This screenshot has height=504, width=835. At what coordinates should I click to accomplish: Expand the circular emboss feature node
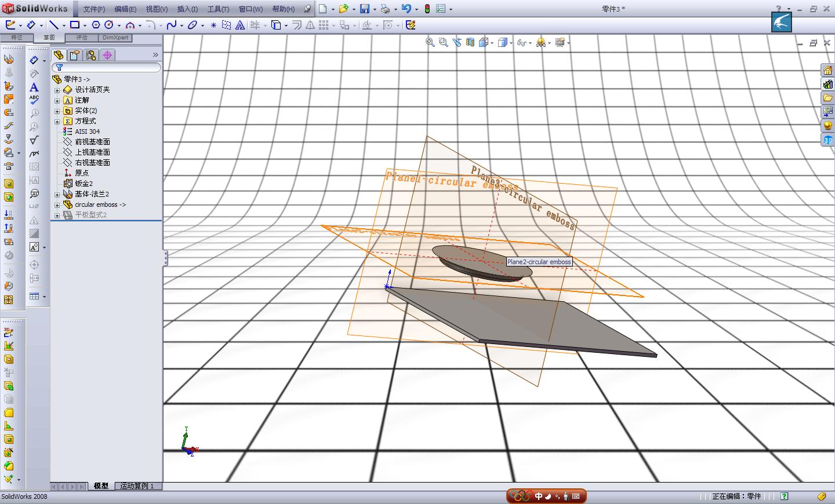[x=57, y=204]
